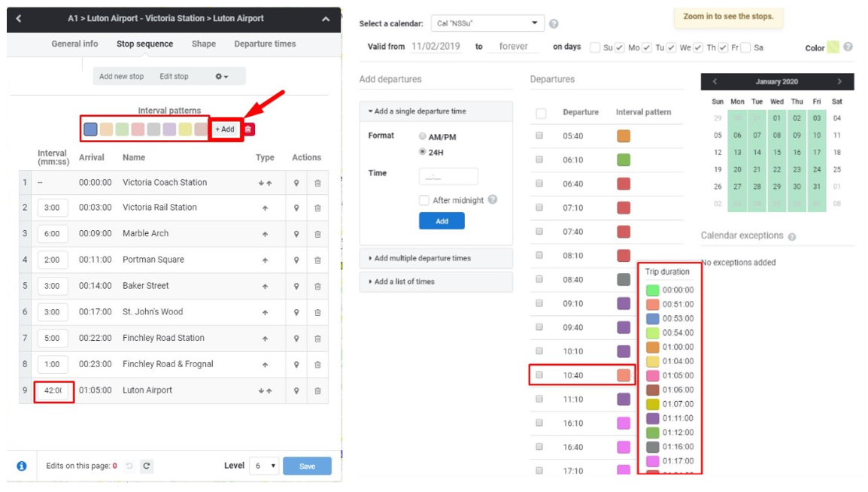
Task: Delete interval pattern with red trash icon
Action: tap(248, 129)
